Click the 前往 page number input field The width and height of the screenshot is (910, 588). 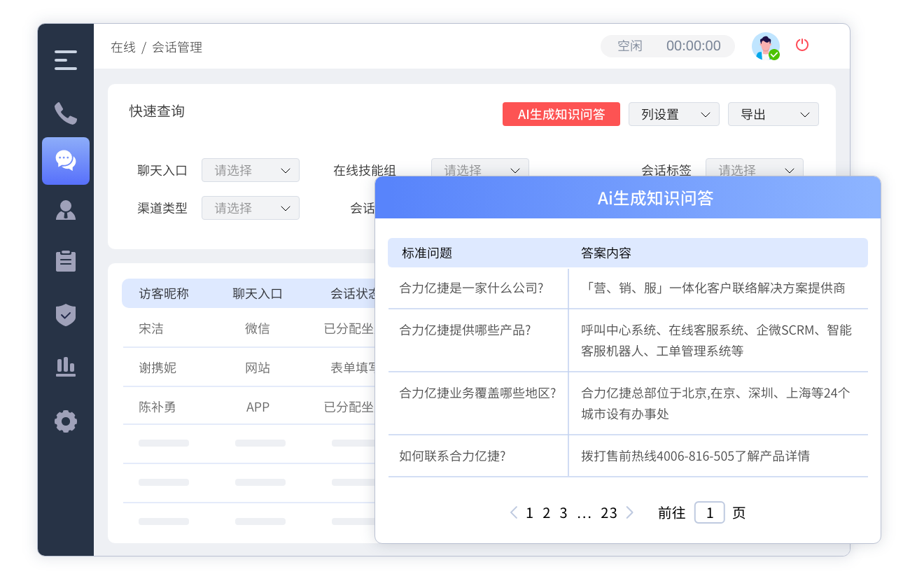[x=709, y=512]
